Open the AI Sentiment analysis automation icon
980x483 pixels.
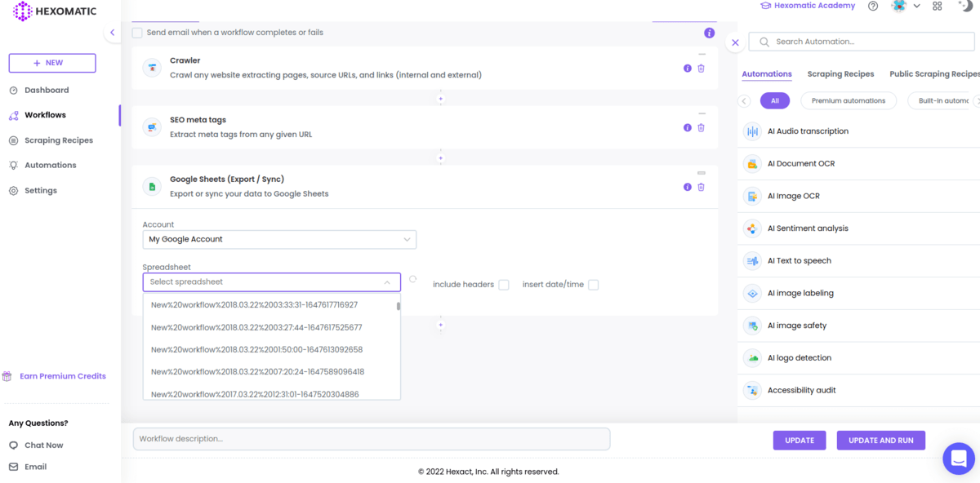[x=751, y=228]
